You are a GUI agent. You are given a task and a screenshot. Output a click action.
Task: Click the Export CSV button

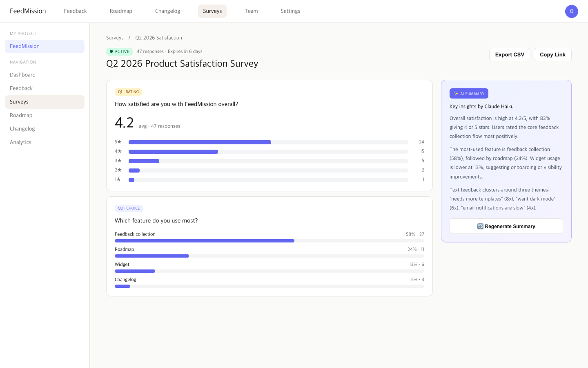click(510, 54)
